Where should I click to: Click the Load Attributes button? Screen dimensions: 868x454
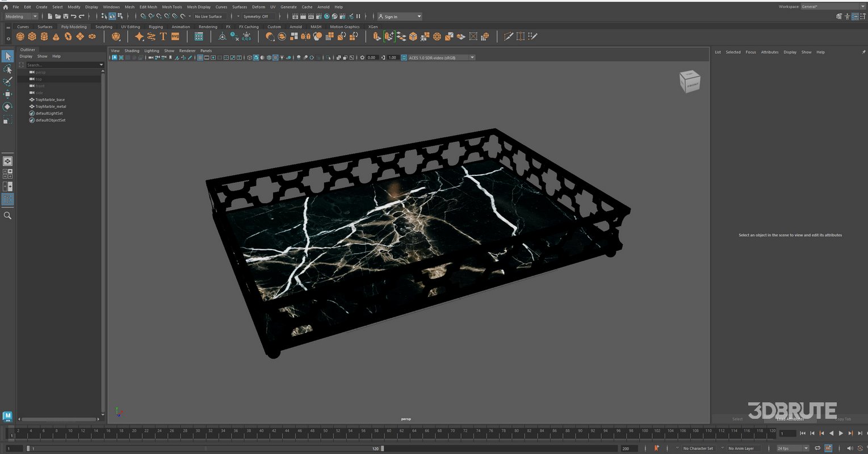[x=791, y=419]
